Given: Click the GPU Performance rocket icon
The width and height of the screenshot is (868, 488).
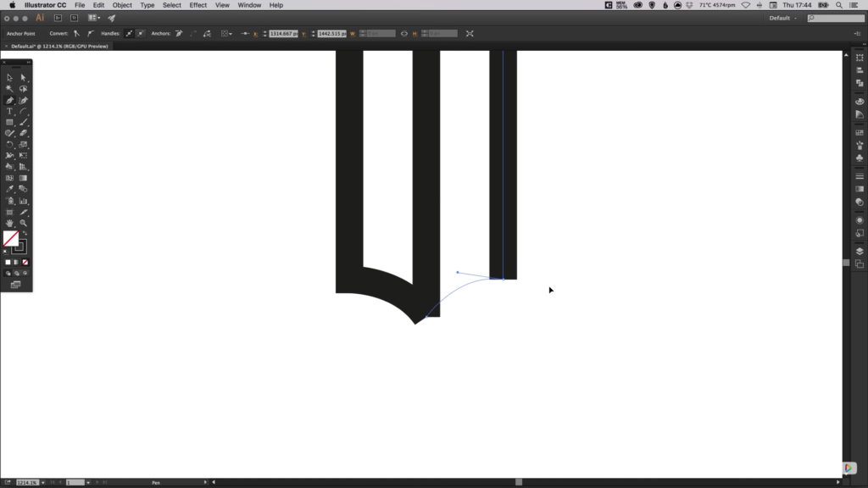Looking at the screenshot, I should tap(112, 18).
